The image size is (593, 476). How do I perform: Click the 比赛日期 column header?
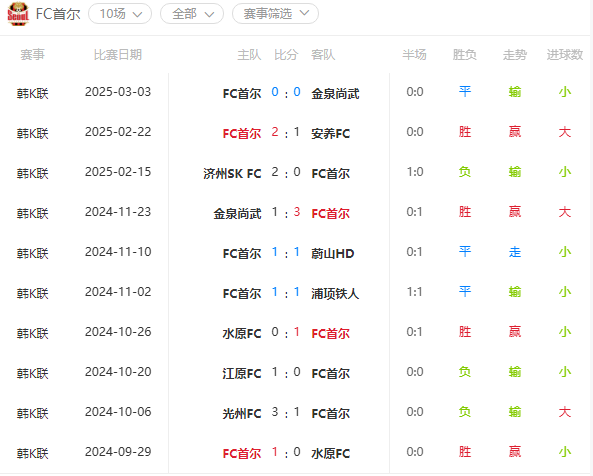click(118, 55)
